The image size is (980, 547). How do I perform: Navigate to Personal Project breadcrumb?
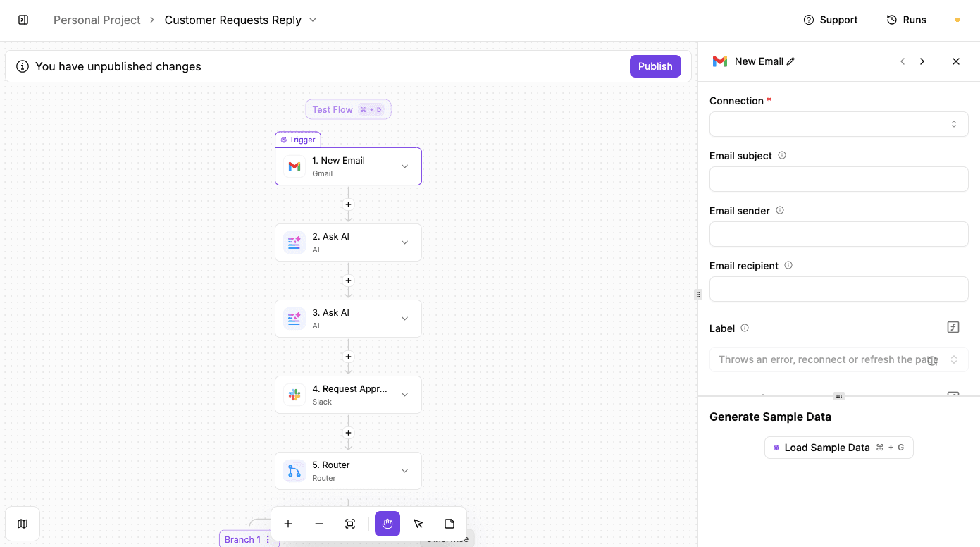(97, 20)
